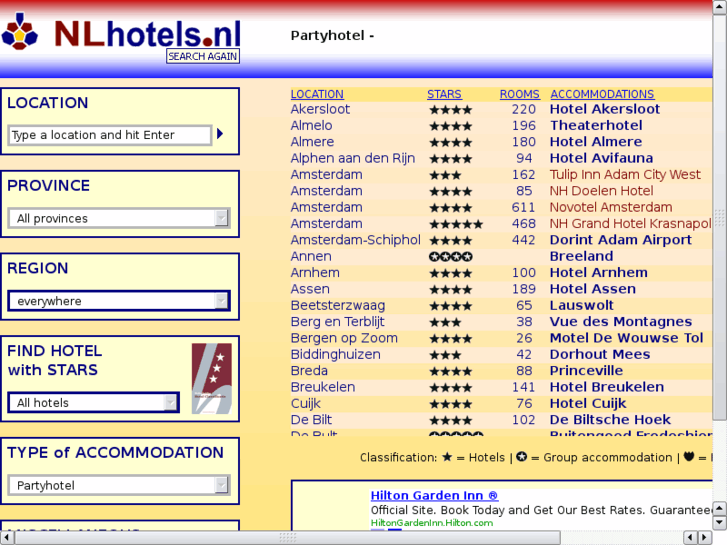The image size is (727, 545).
Task: Sort by the ACCOMMODATIONS column header
Action: coord(602,94)
